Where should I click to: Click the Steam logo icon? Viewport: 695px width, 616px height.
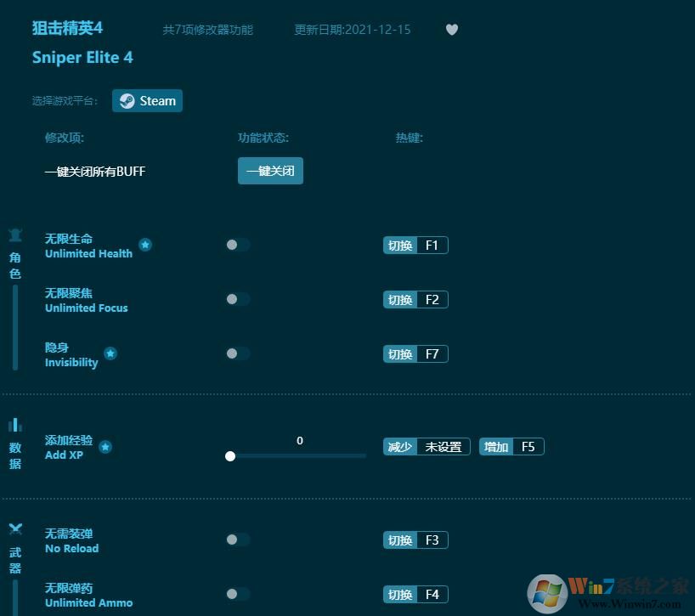[126, 100]
